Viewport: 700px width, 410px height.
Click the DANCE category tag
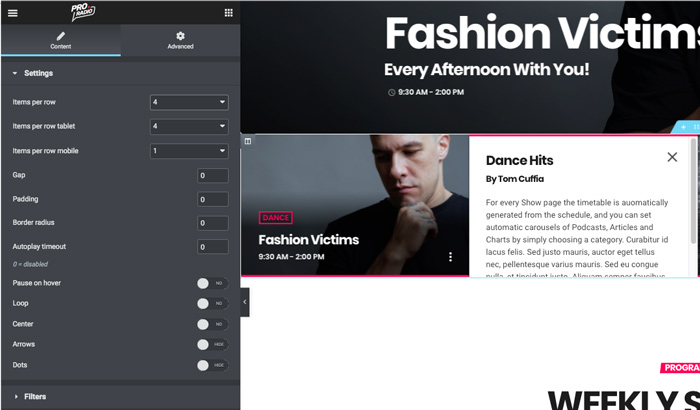[x=275, y=218]
